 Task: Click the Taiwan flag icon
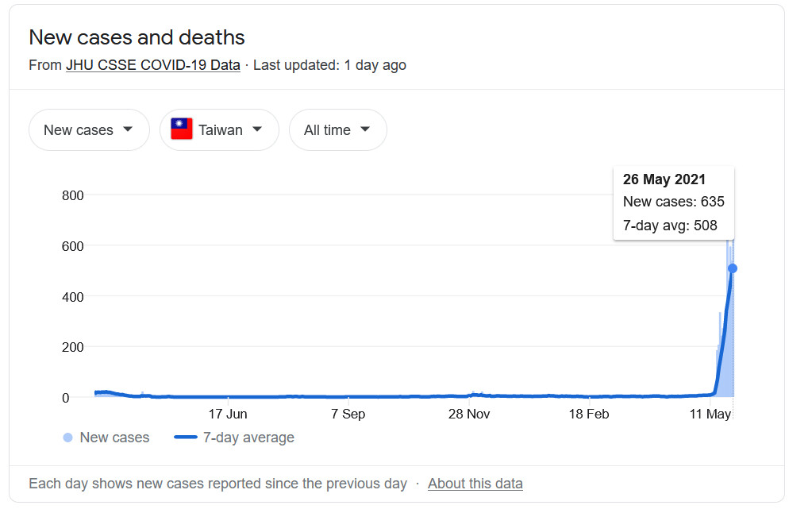[182, 129]
